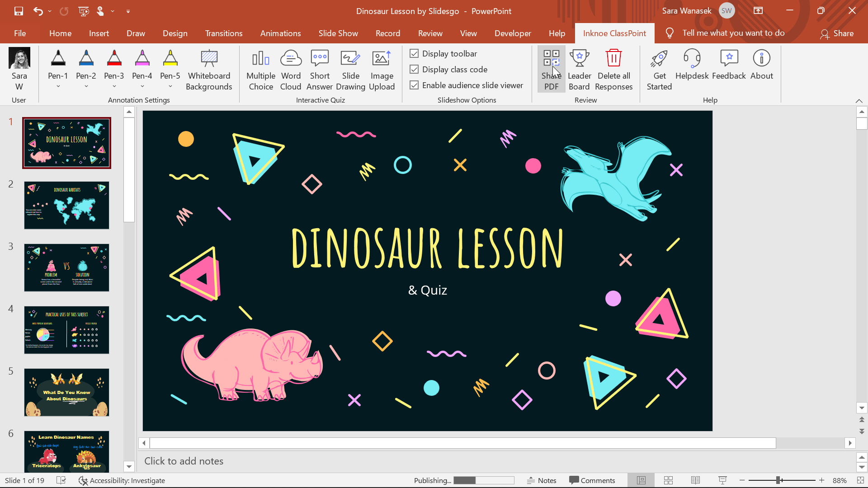Click the Start From Beginning slideshow icon

point(84,11)
